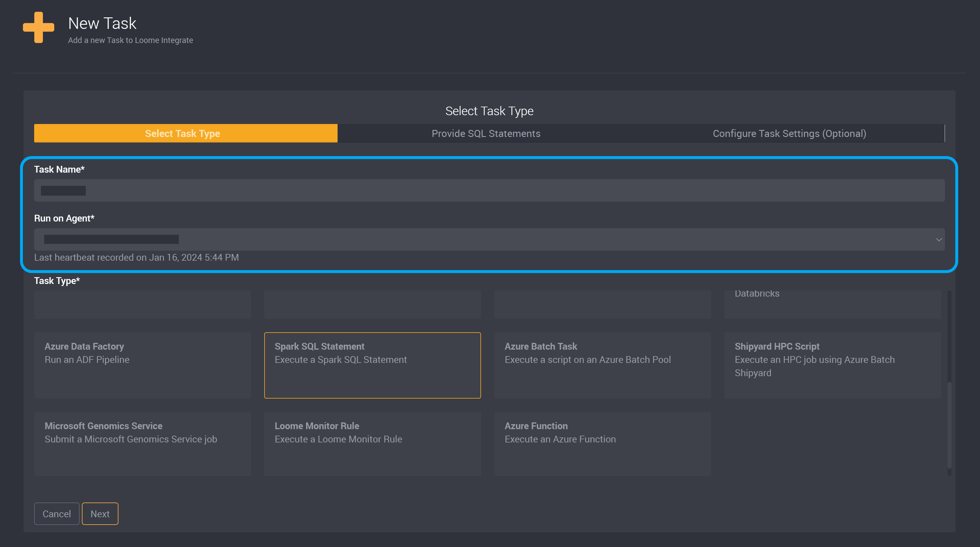Image resolution: width=980 pixels, height=547 pixels.
Task: Click the 'Run an ADF Pipeline' description
Action: (87, 359)
